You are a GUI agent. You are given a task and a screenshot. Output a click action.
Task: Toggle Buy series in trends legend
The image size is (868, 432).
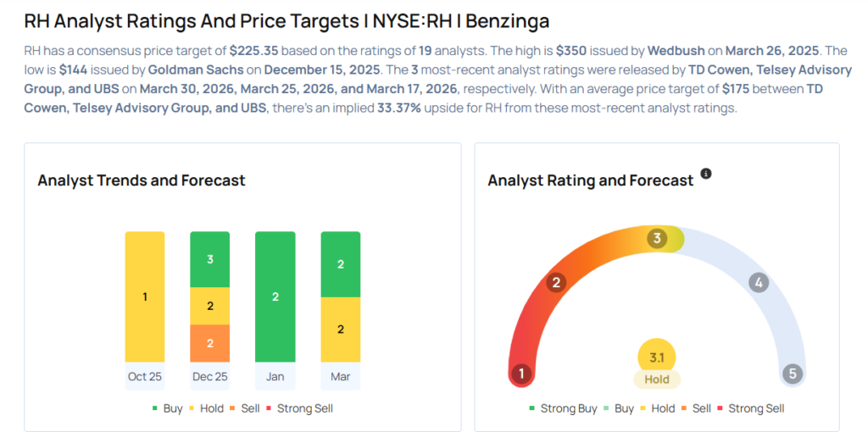tap(167, 408)
